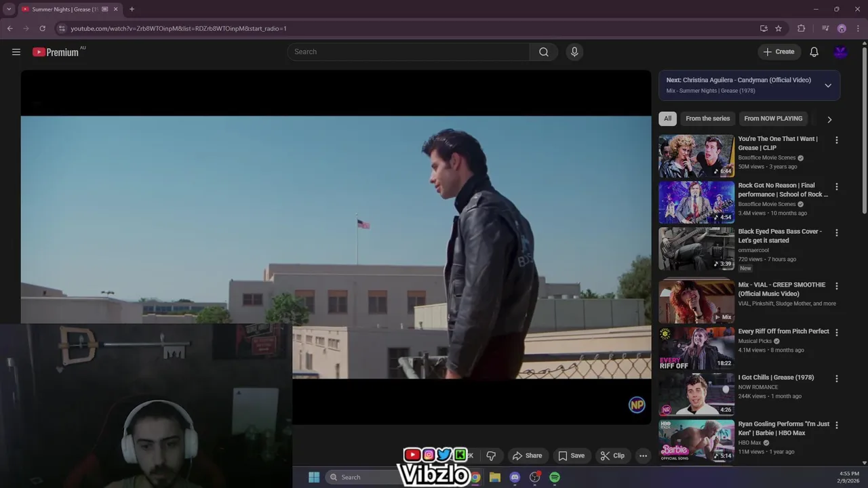Click the "Musical Picks" channel name
The height and width of the screenshot is (488, 868).
click(x=755, y=341)
